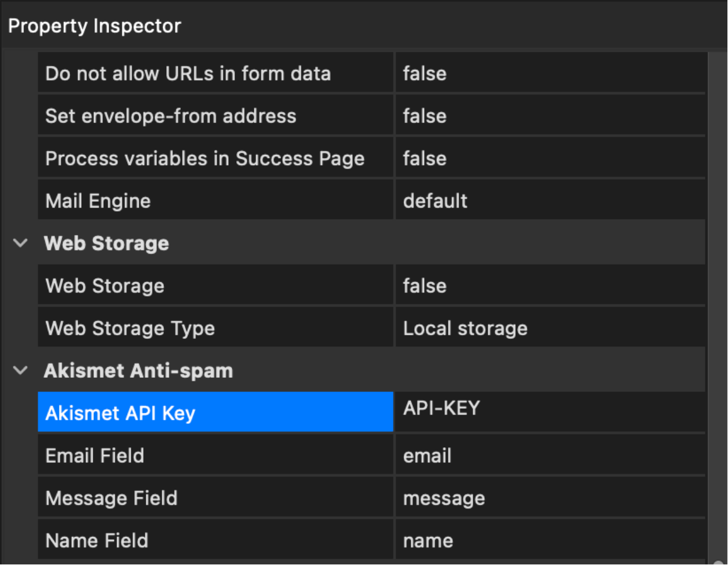Select the Akismet API Key property row

(x=215, y=413)
